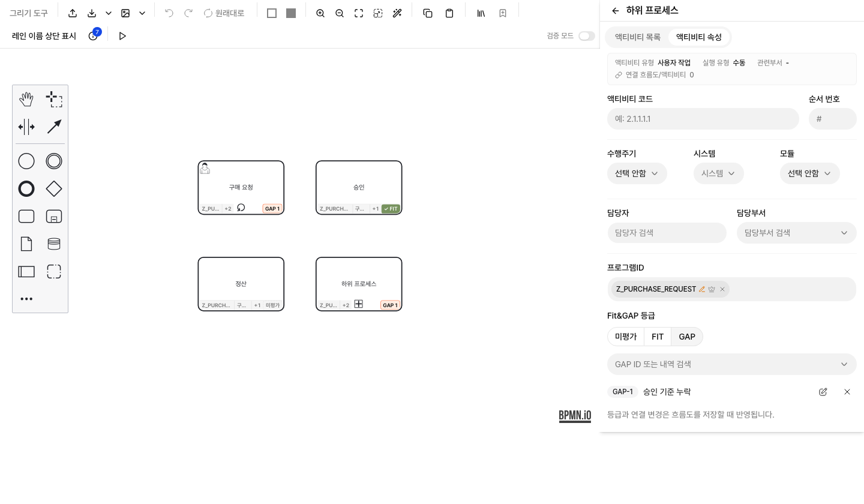Open the 모듈 dropdown
This screenshot has width=864, height=504.
810,173
